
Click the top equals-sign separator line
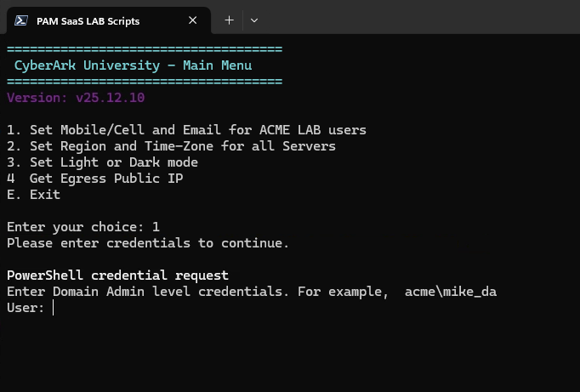pyautogui.click(x=145, y=49)
